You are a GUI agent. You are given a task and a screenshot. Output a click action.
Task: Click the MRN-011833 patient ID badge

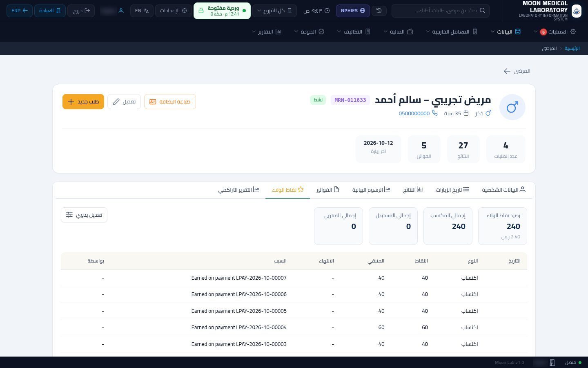(x=350, y=100)
